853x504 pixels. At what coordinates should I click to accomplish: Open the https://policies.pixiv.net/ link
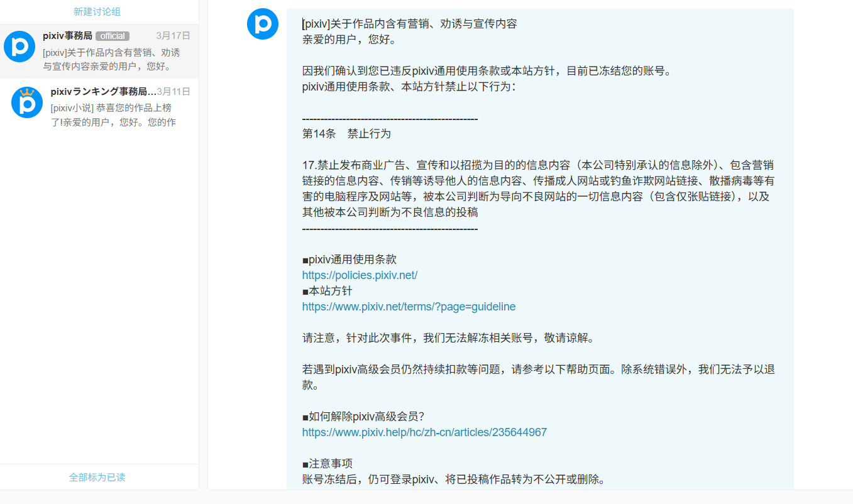click(x=360, y=275)
